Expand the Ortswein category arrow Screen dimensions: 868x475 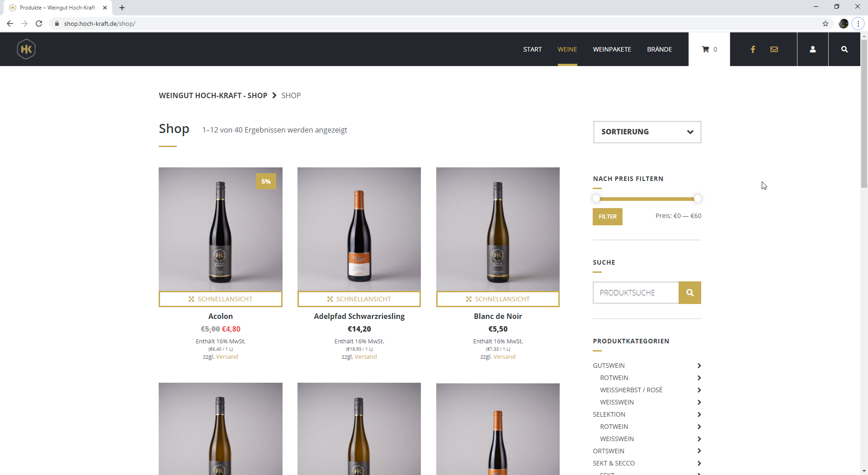click(x=699, y=451)
